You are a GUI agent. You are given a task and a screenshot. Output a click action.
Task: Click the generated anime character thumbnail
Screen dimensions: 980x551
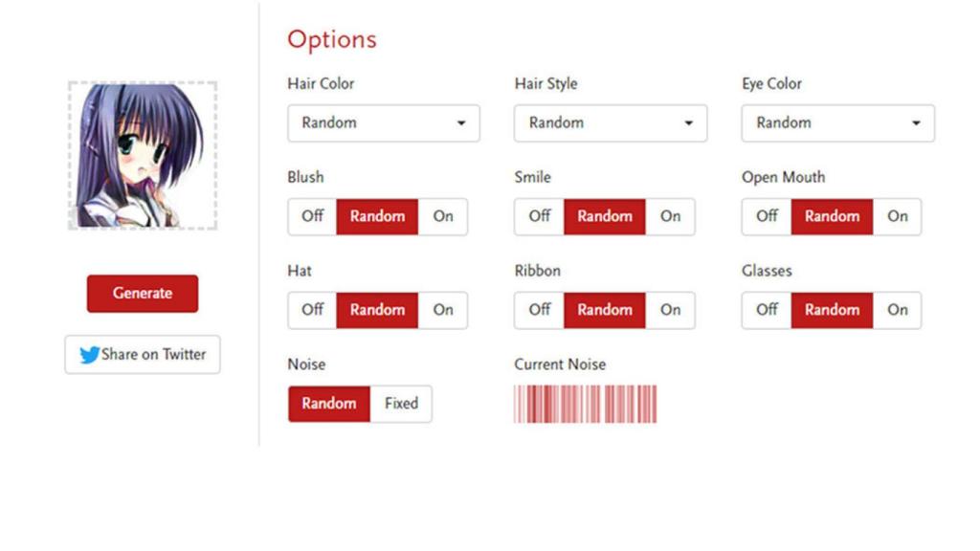(x=143, y=155)
